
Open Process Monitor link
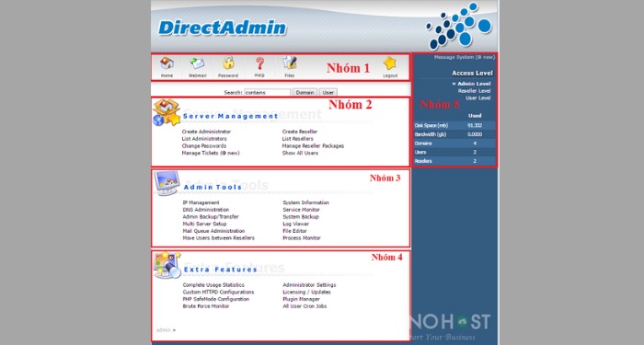[x=302, y=238]
